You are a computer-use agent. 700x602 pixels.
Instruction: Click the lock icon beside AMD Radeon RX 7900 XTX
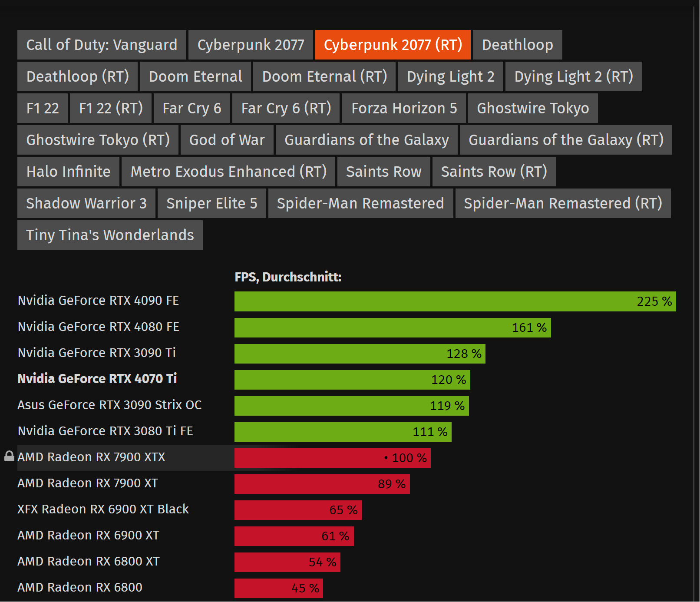point(9,456)
